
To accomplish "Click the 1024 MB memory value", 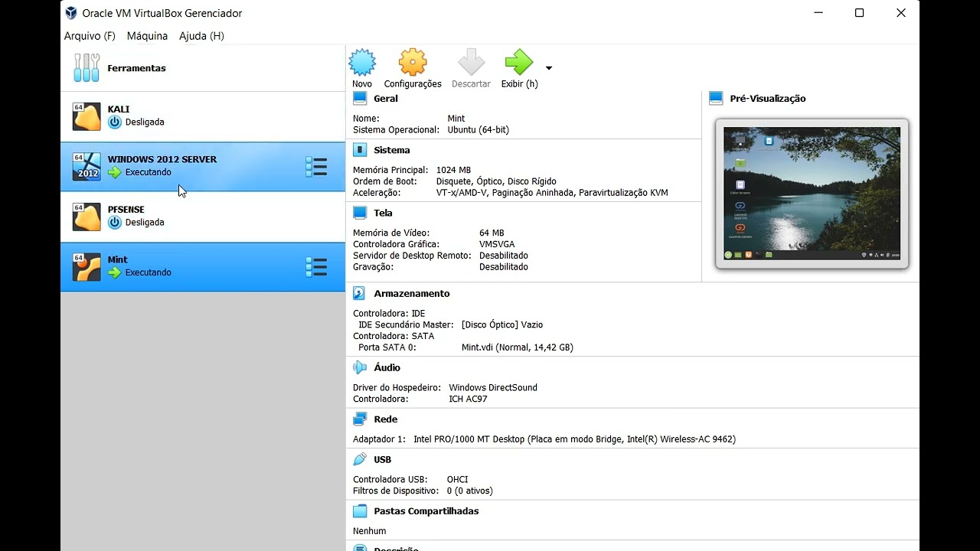I will [x=453, y=170].
